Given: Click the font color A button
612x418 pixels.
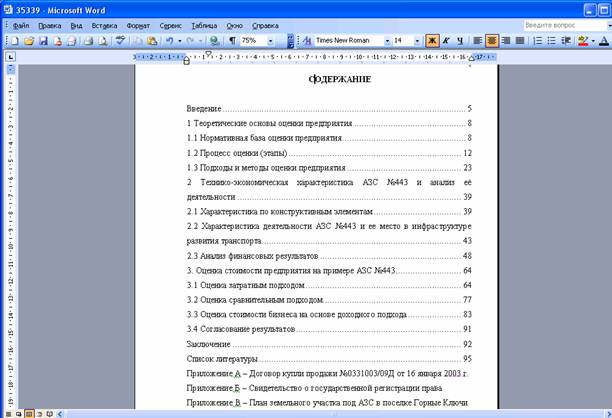Looking at the screenshot, I should pyautogui.click(x=603, y=41).
